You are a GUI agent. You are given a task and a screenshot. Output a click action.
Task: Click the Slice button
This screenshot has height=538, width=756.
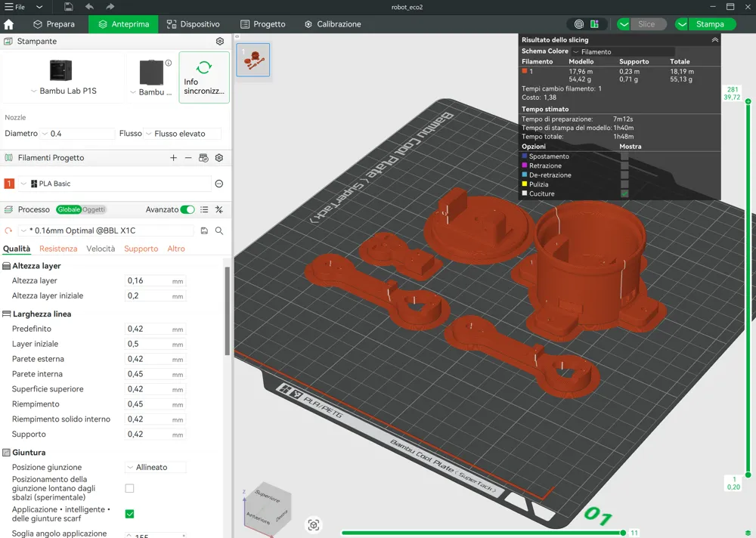pyautogui.click(x=646, y=24)
